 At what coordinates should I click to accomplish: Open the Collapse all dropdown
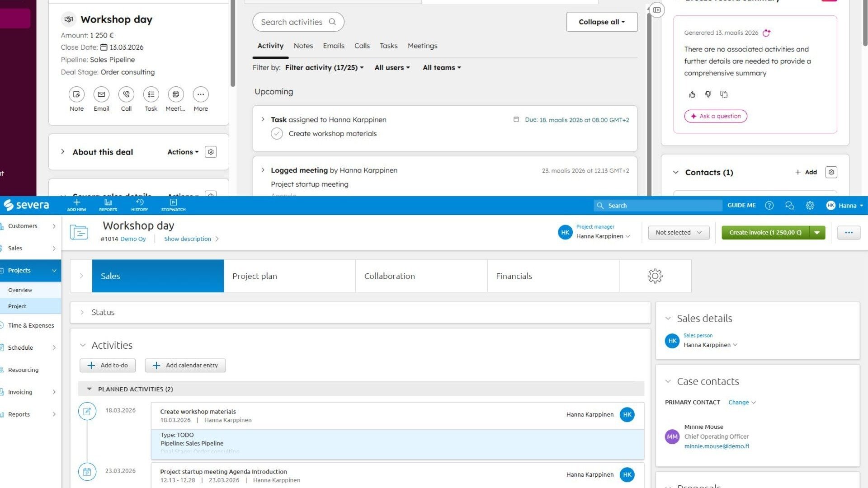pyautogui.click(x=601, y=22)
